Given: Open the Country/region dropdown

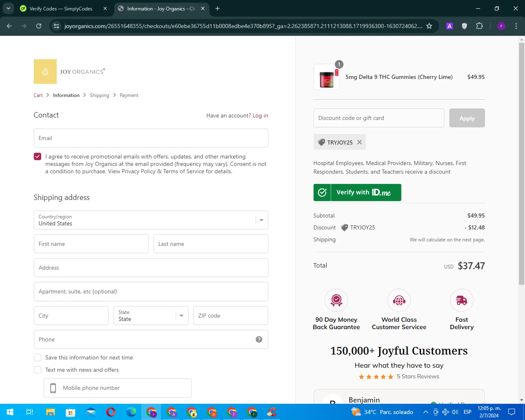Looking at the screenshot, I should tap(151, 220).
